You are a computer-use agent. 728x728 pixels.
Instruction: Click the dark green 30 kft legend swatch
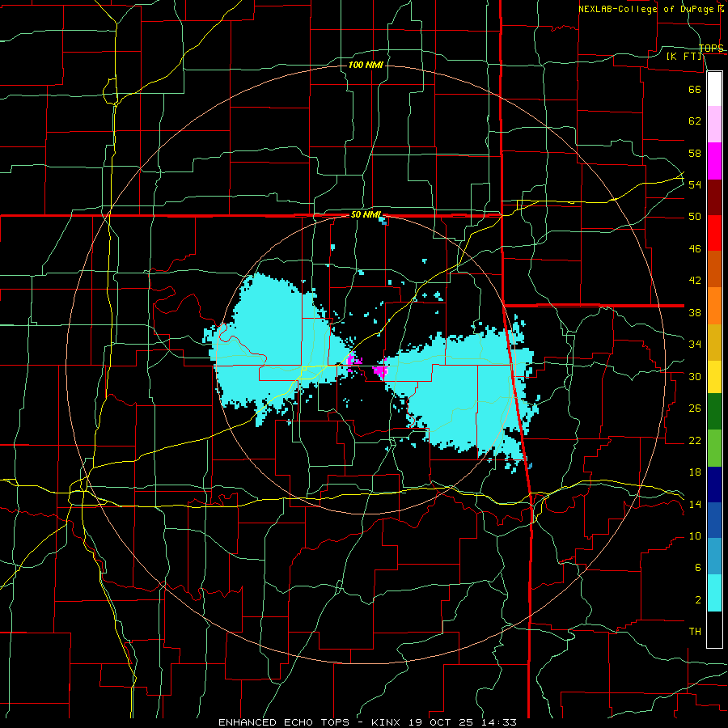tap(714, 412)
